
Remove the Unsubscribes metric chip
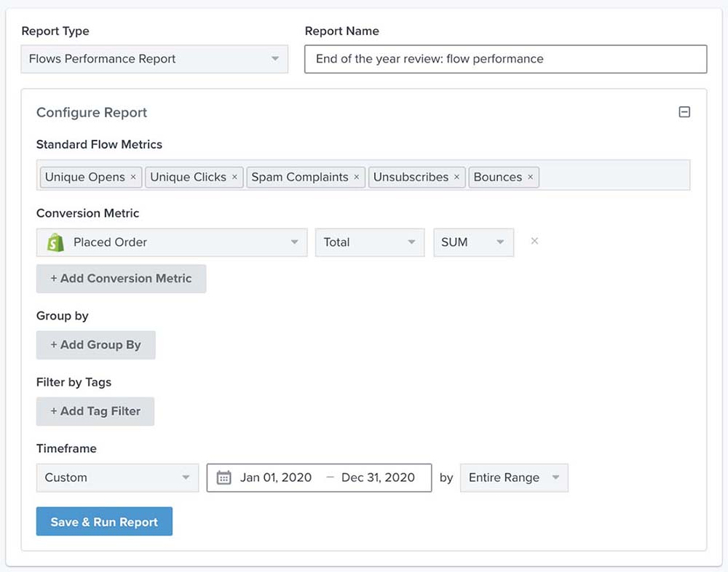tap(456, 176)
